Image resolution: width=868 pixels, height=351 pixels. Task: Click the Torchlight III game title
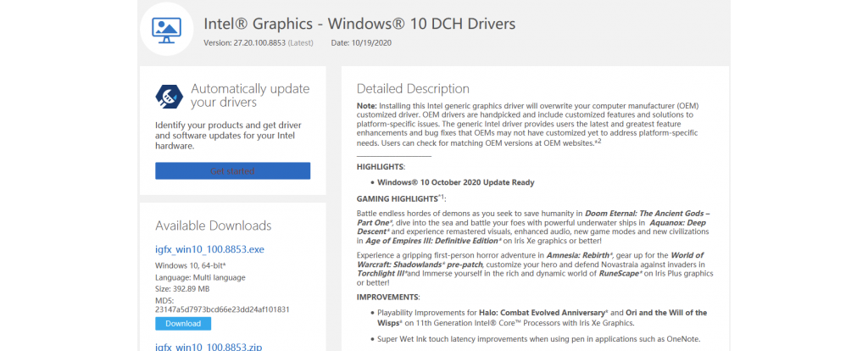click(382, 274)
